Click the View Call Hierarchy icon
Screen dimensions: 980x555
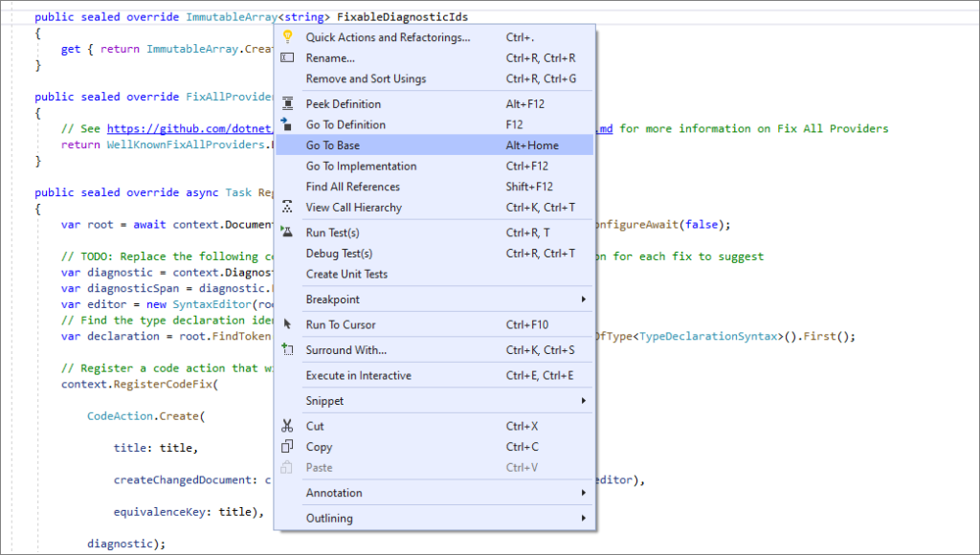coord(287,208)
